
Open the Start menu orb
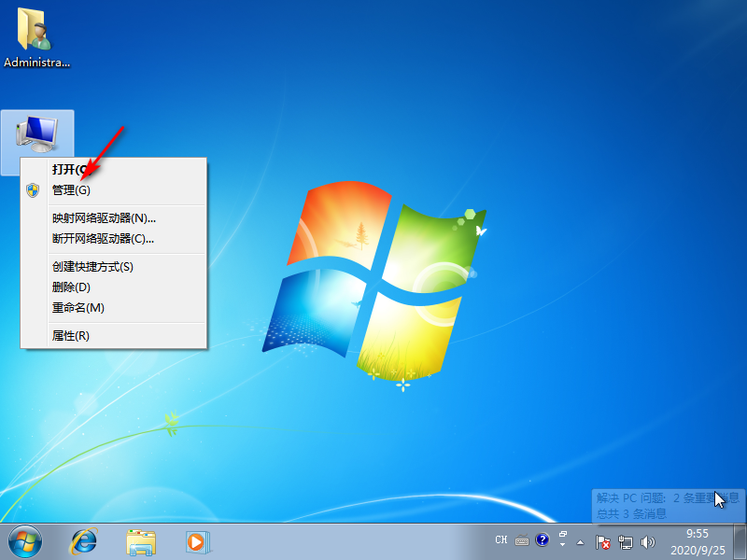[26, 540]
